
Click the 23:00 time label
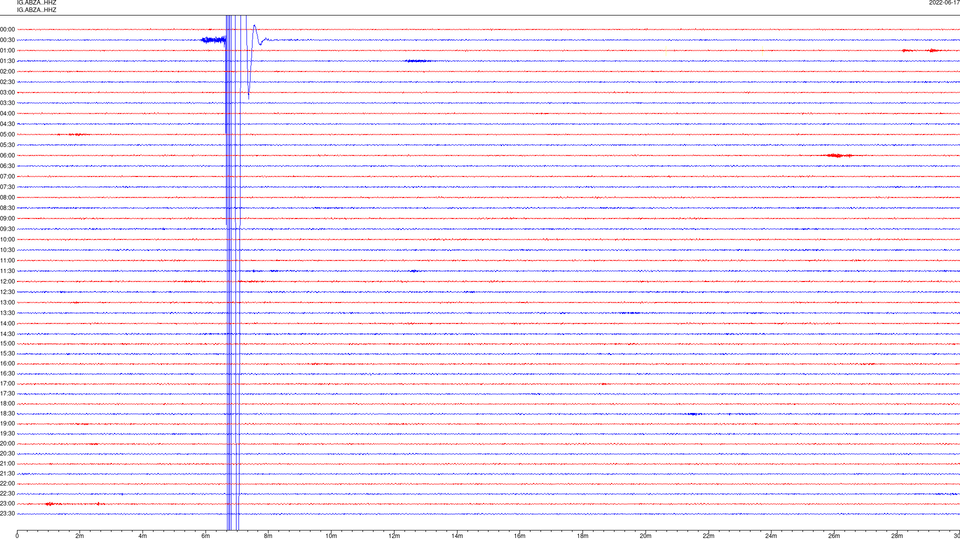(x=7, y=504)
